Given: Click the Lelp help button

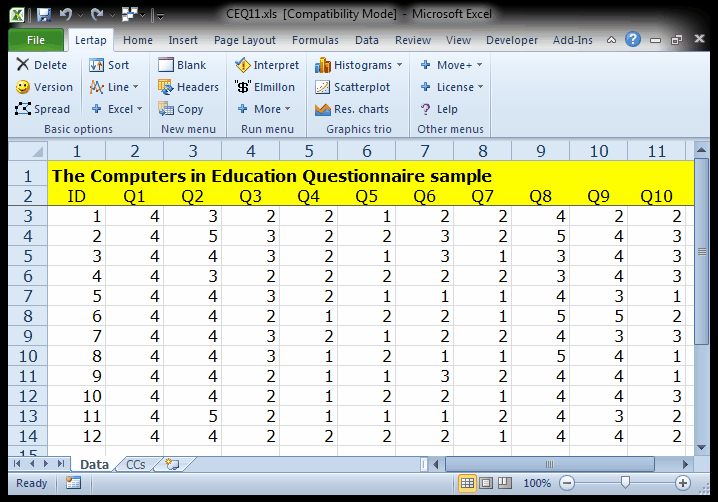Looking at the screenshot, I should pos(438,109).
